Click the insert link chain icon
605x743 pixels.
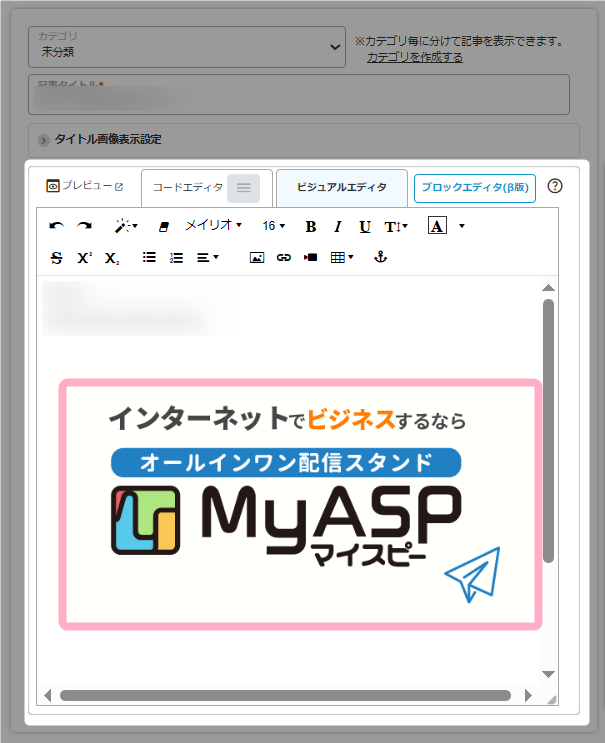pyautogui.click(x=284, y=258)
